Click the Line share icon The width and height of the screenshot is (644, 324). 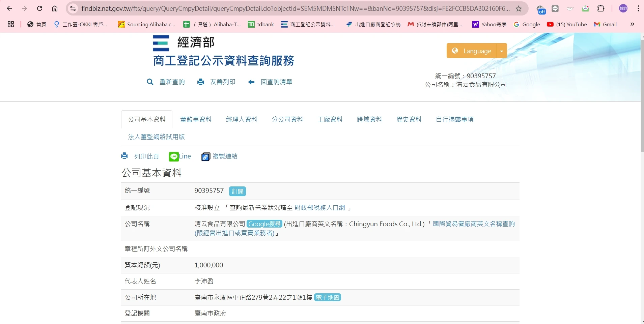click(174, 156)
